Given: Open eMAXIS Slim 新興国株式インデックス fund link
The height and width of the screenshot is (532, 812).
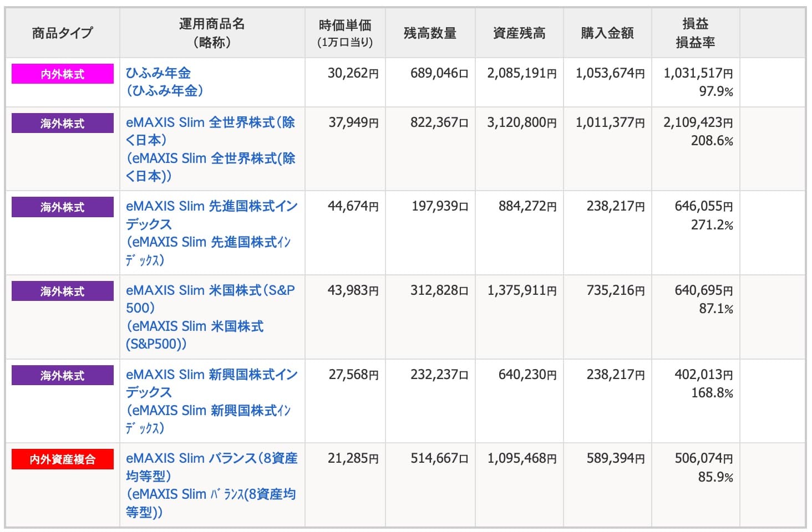Looking at the screenshot, I should point(212,401).
